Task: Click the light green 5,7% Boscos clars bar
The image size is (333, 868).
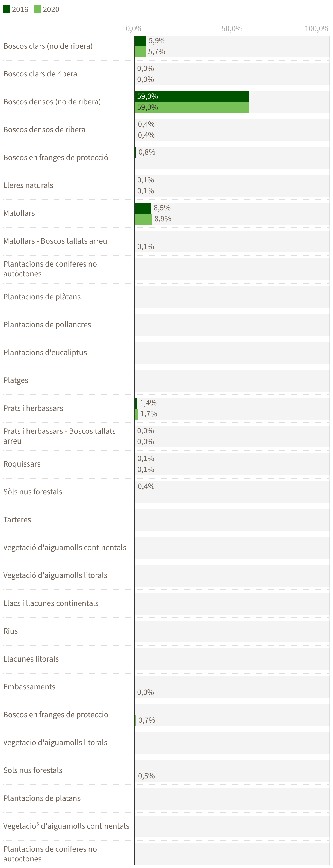Action: coord(140,52)
